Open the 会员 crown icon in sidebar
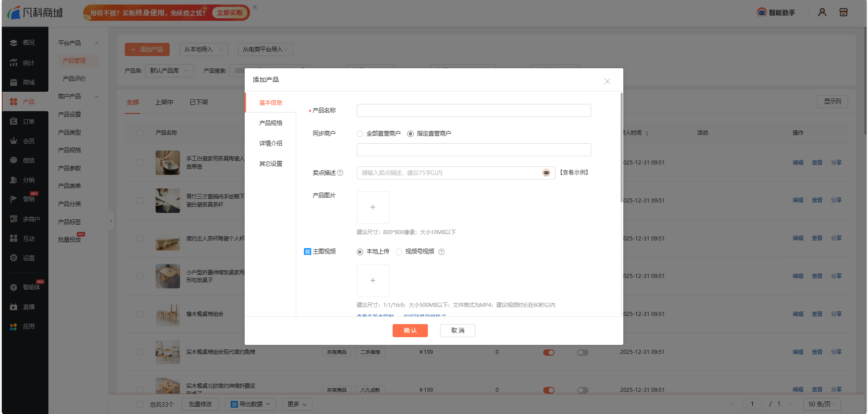 (x=14, y=141)
